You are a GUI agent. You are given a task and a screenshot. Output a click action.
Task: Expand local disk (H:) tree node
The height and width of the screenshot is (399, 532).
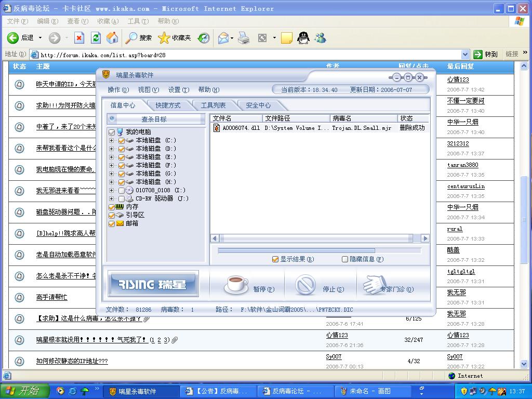point(111,182)
